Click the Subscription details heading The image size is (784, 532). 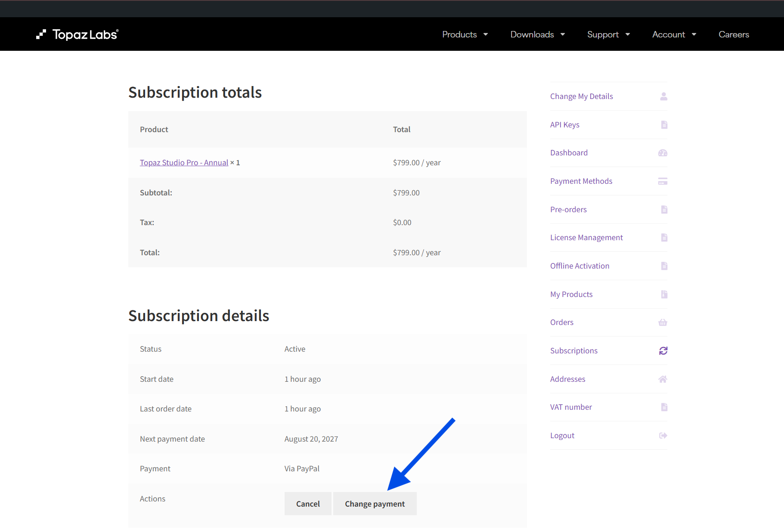(x=198, y=316)
